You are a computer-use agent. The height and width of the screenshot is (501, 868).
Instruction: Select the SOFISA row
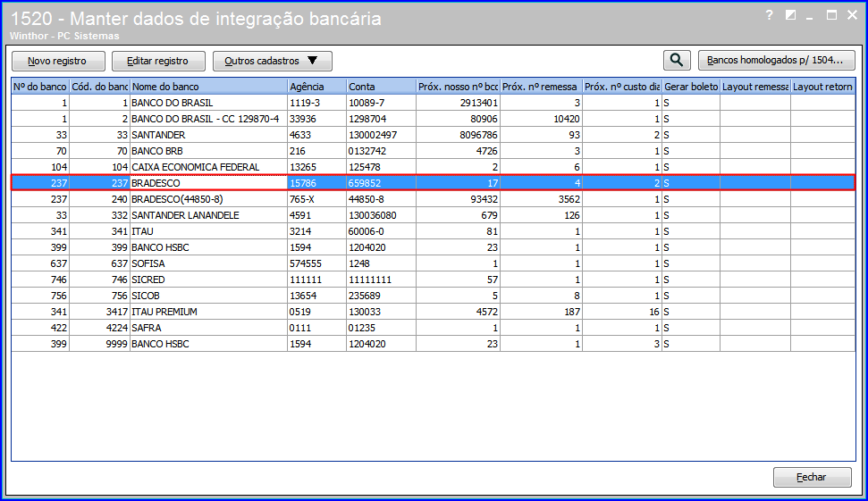coord(434,263)
